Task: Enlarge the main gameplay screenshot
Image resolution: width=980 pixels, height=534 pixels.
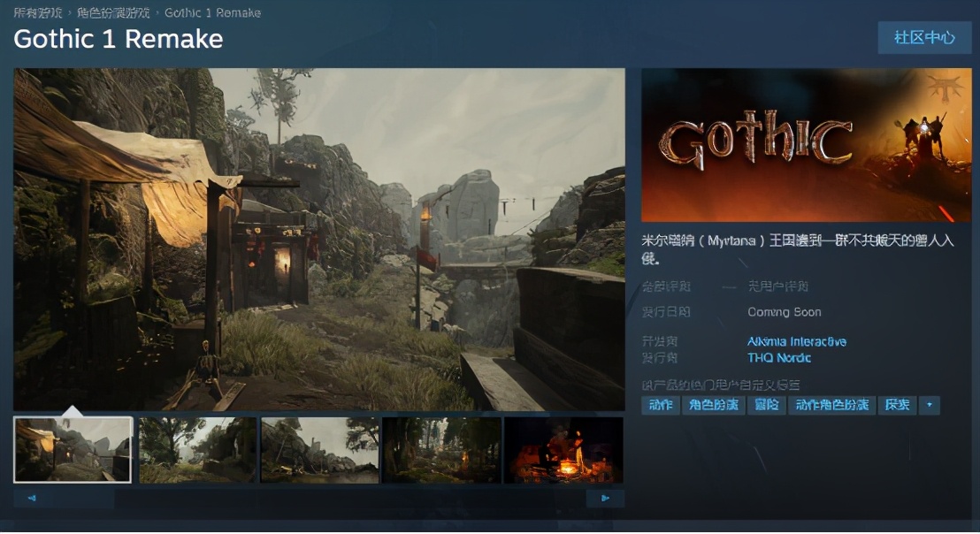Action: click(319, 240)
